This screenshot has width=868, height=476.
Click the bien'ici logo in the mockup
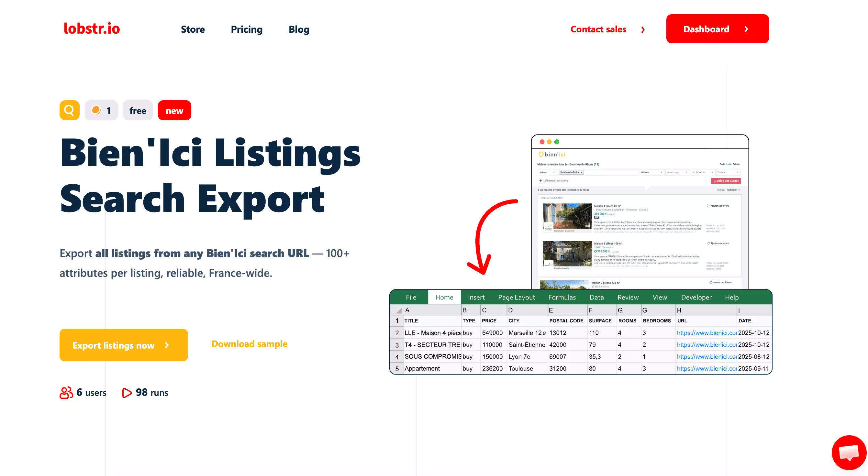click(551, 154)
